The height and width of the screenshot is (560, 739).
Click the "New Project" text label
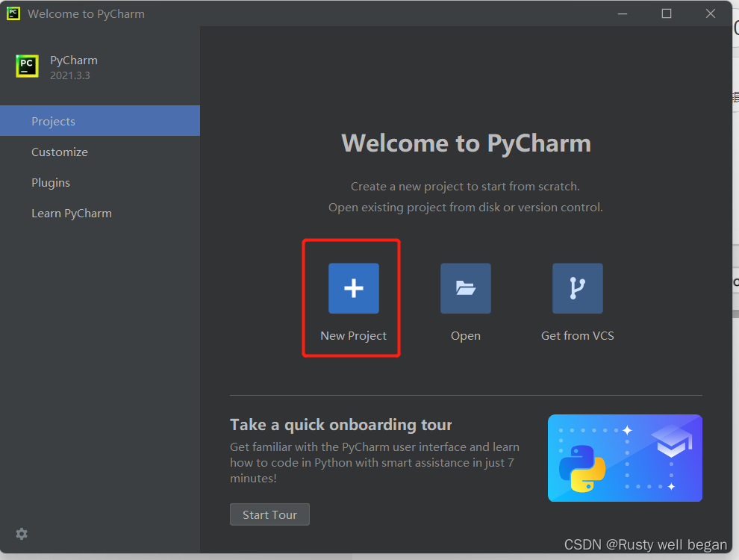(x=353, y=336)
